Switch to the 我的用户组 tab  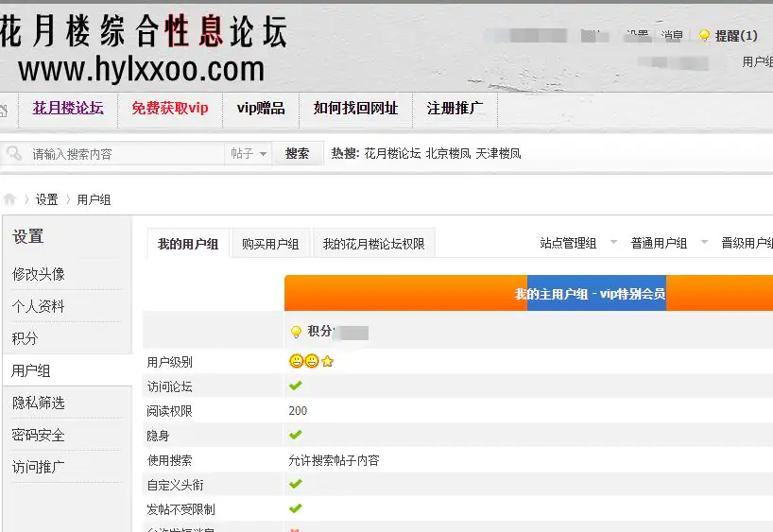[x=188, y=244]
